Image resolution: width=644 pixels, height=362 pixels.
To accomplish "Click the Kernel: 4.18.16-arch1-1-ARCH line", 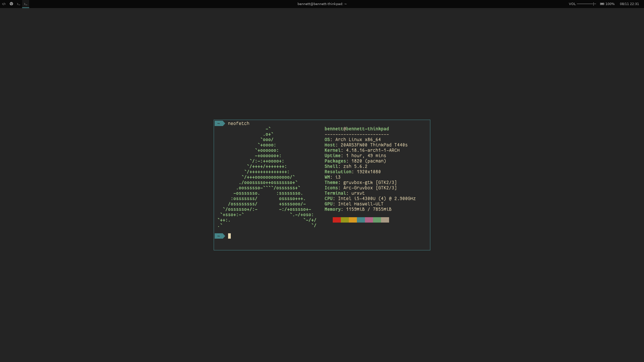I will pos(362,150).
